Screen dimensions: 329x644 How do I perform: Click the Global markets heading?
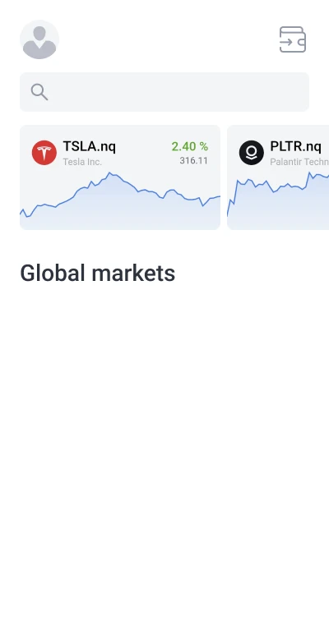coord(97,273)
